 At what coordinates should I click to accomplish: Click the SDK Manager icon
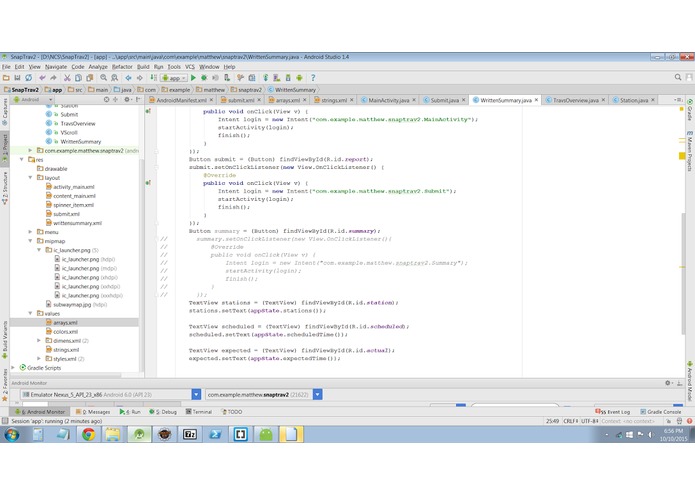[288, 78]
